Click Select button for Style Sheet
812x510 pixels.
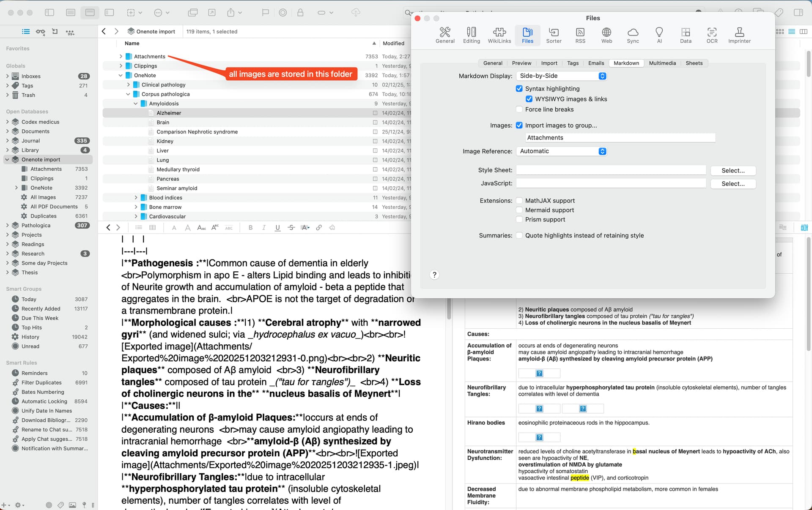coord(733,171)
